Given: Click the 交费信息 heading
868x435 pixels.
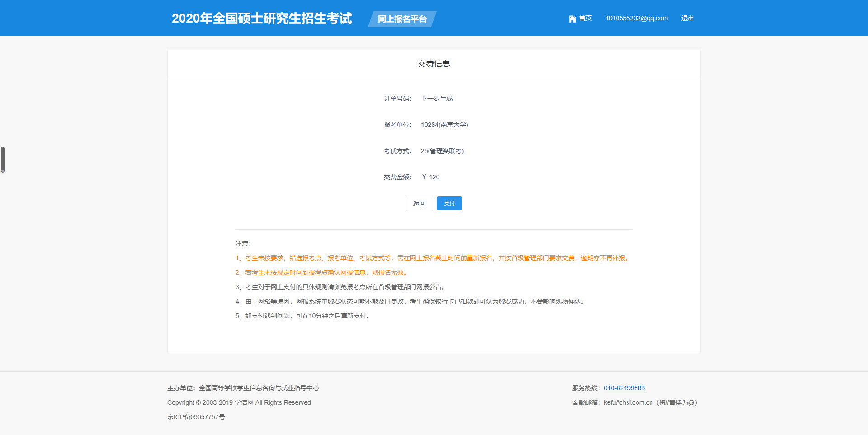Looking at the screenshot, I should point(434,64).
